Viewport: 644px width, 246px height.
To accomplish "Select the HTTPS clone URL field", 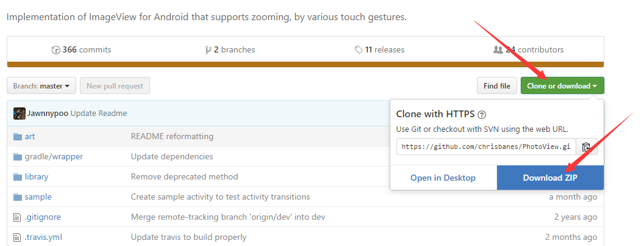I will [x=486, y=147].
